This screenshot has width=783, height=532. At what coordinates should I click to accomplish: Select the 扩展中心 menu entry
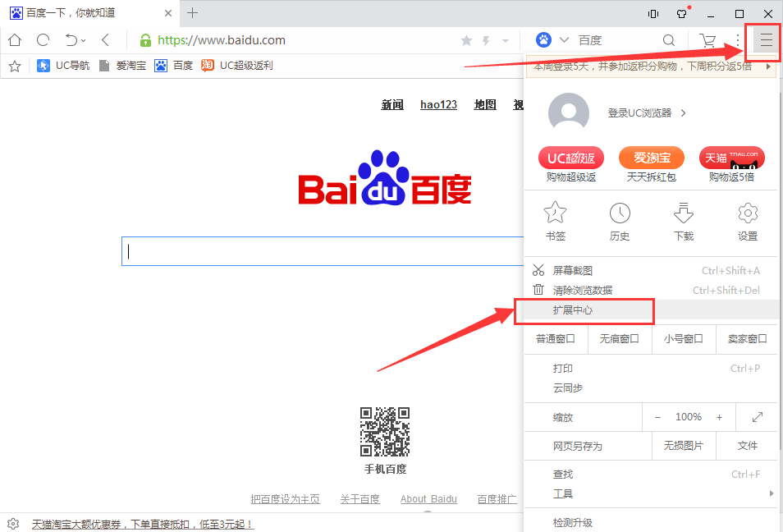pos(584,311)
